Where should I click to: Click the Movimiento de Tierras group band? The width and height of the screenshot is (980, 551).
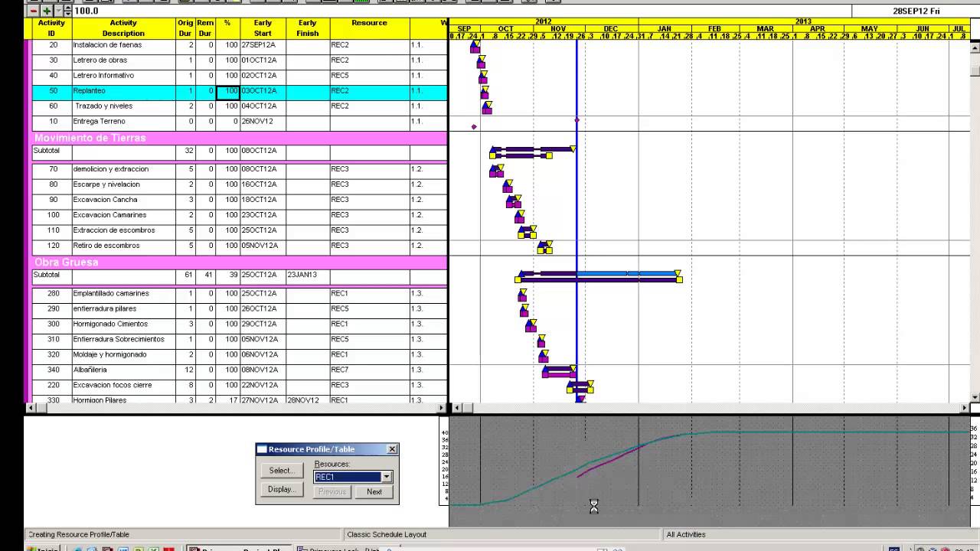240,138
